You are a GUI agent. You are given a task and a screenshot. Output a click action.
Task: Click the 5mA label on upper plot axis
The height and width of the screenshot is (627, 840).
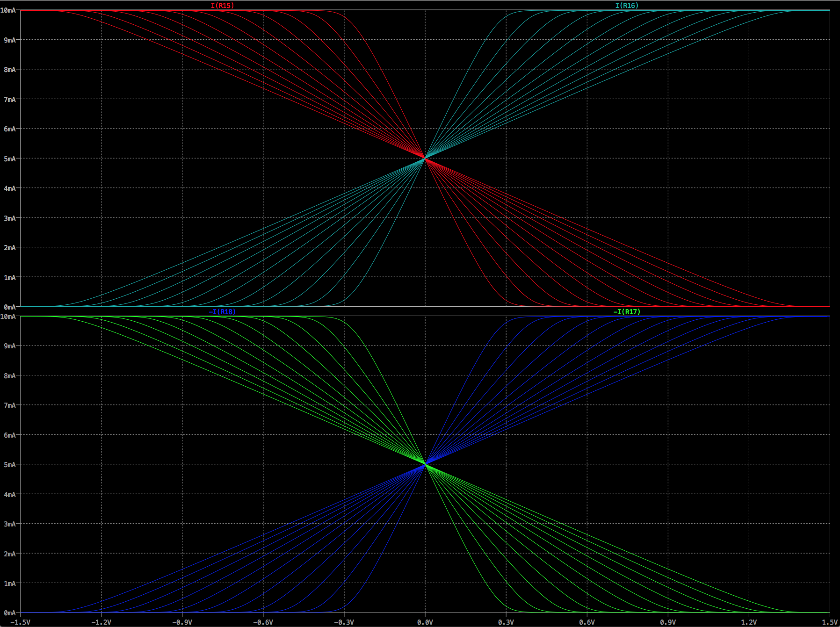point(10,159)
